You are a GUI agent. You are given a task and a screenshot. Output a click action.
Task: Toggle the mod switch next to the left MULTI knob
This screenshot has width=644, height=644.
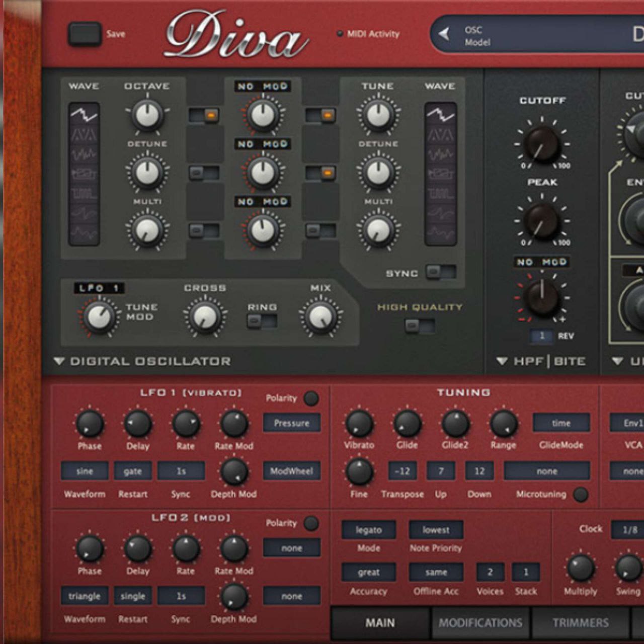[204, 230]
